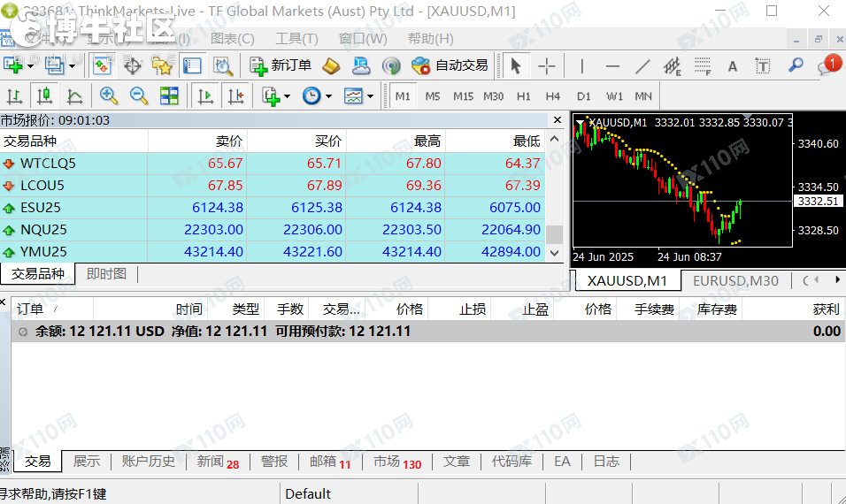The image size is (846, 504).
Task: Select the crosshair tool
Action: coord(547,65)
